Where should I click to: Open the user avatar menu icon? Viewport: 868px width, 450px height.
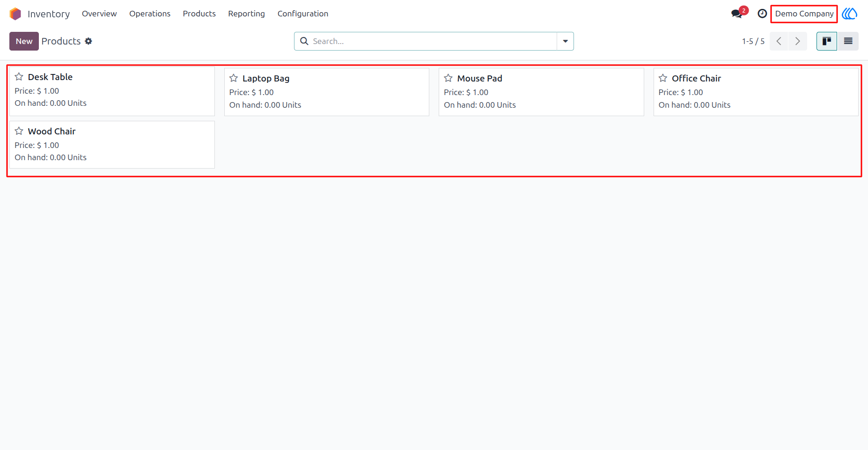[x=850, y=14]
